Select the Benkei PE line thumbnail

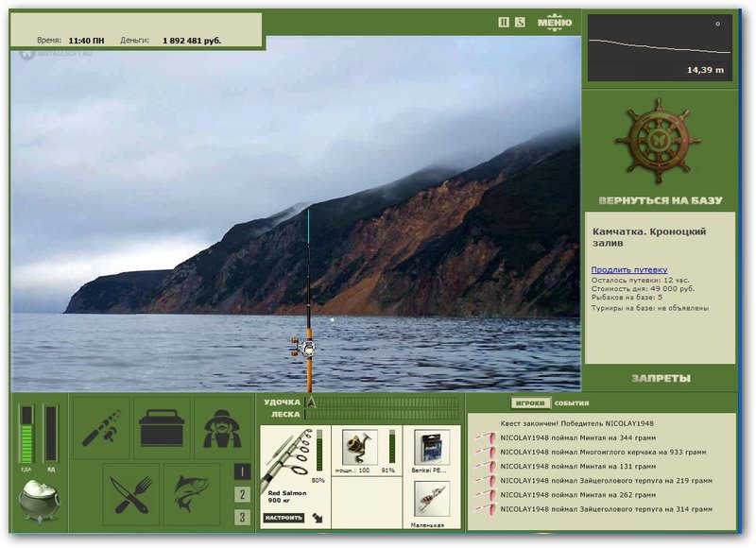(432, 447)
